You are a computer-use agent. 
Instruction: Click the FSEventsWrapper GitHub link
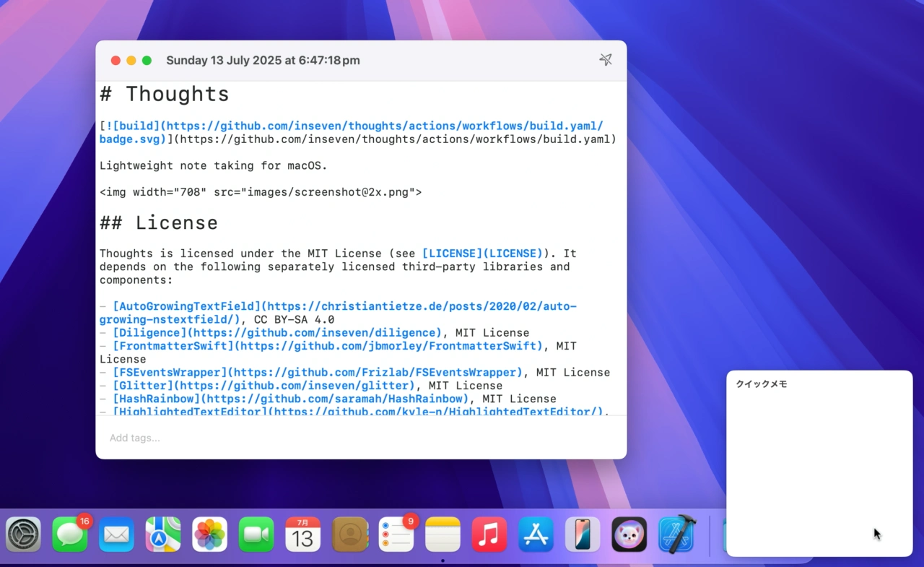coord(318,373)
